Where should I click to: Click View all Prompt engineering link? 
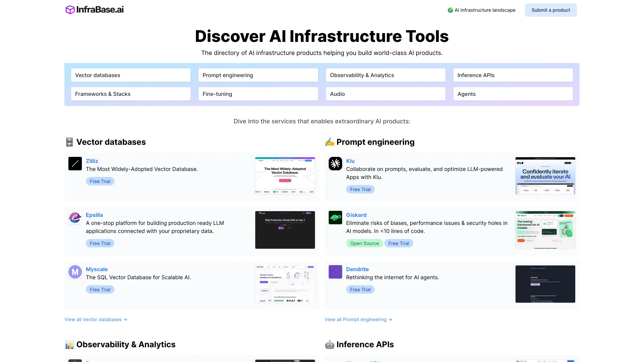tap(358, 319)
